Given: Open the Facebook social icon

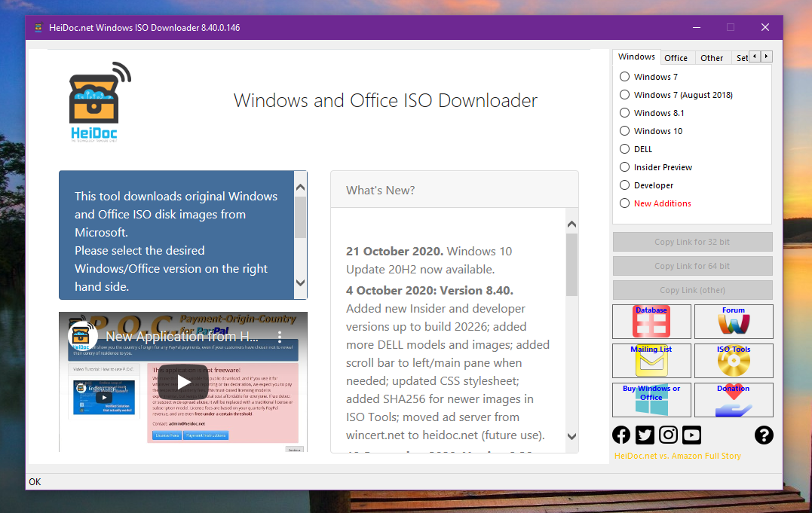Looking at the screenshot, I should tap(621, 435).
